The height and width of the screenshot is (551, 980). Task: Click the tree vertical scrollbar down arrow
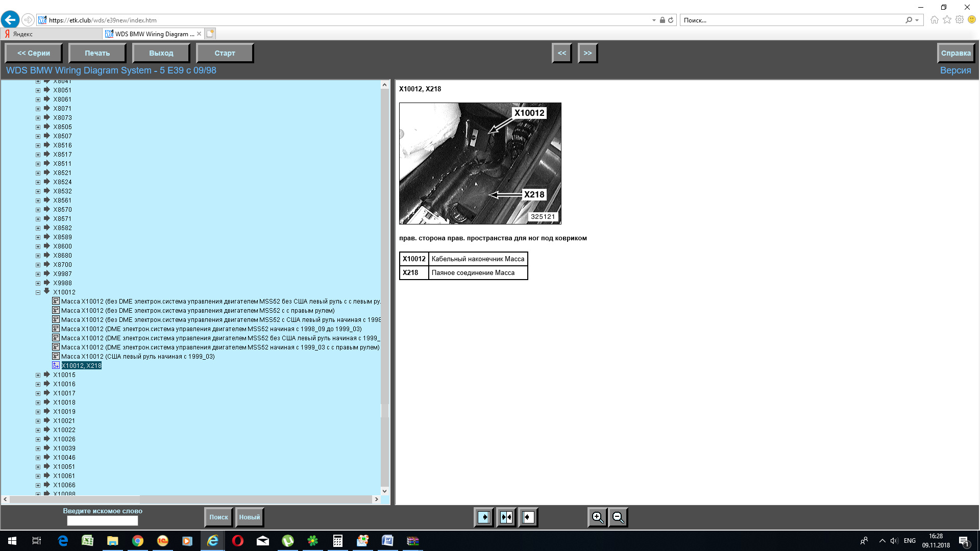tap(385, 491)
